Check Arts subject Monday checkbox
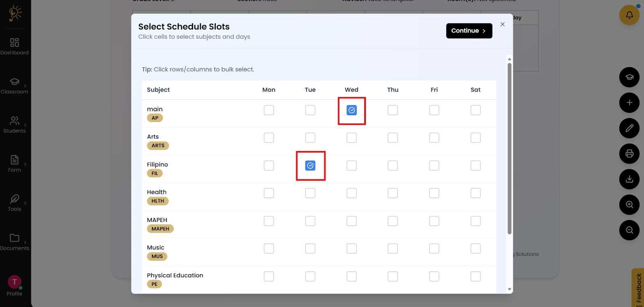This screenshot has height=307, width=644. coord(268,138)
